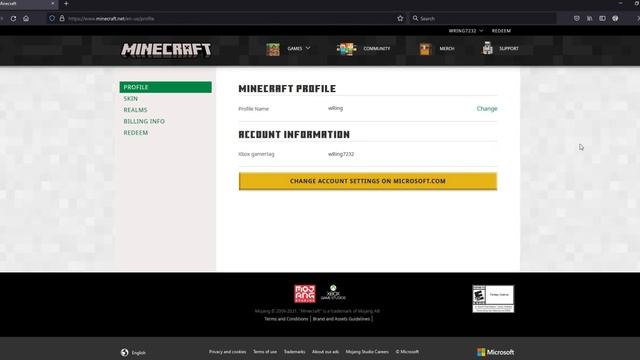This screenshot has height=360, width=640.
Task: Open About our ads link
Action: point(325,351)
